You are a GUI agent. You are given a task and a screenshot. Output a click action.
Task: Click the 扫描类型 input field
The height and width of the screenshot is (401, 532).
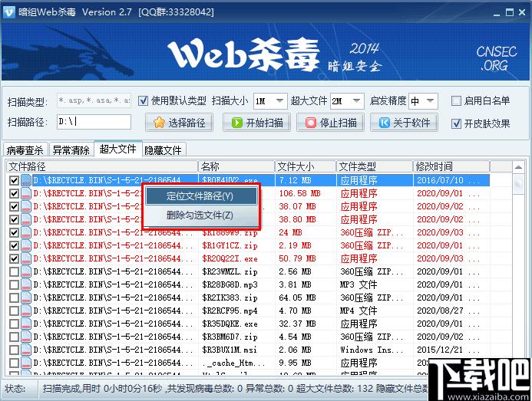click(x=94, y=100)
